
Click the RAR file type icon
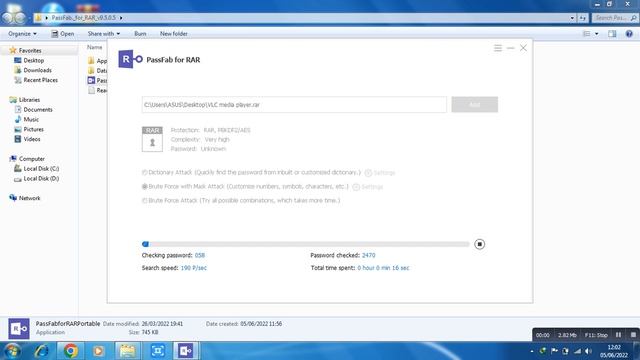(152, 139)
